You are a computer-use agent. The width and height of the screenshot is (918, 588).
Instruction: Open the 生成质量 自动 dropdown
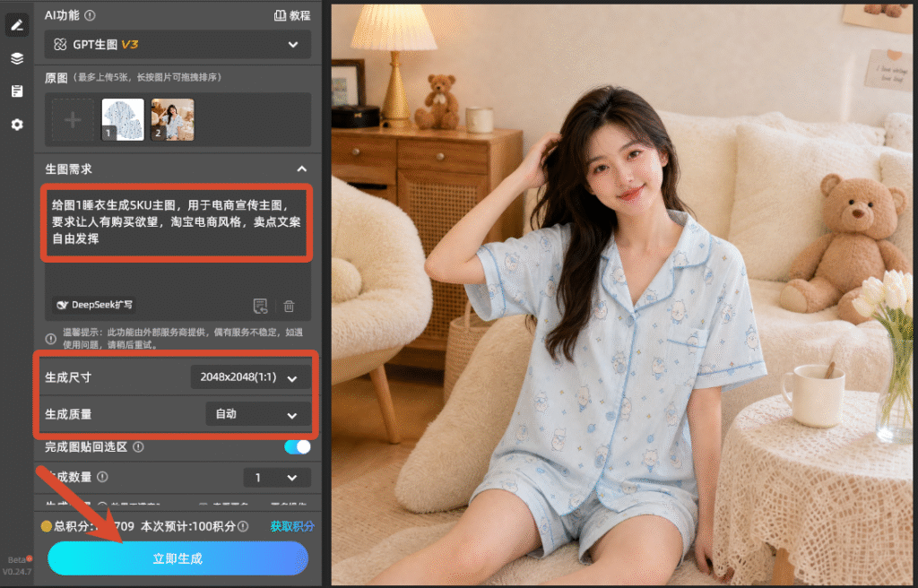(258, 414)
